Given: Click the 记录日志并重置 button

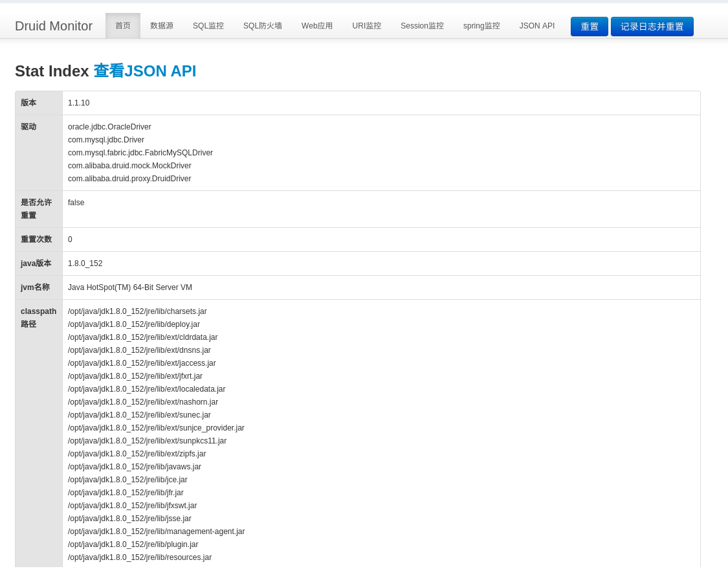Looking at the screenshot, I should pyautogui.click(x=652, y=27).
